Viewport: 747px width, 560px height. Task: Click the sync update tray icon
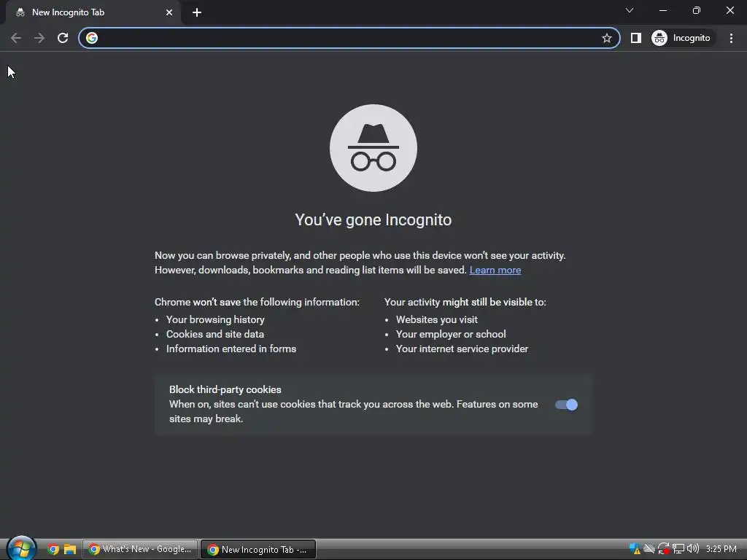[x=664, y=549]
